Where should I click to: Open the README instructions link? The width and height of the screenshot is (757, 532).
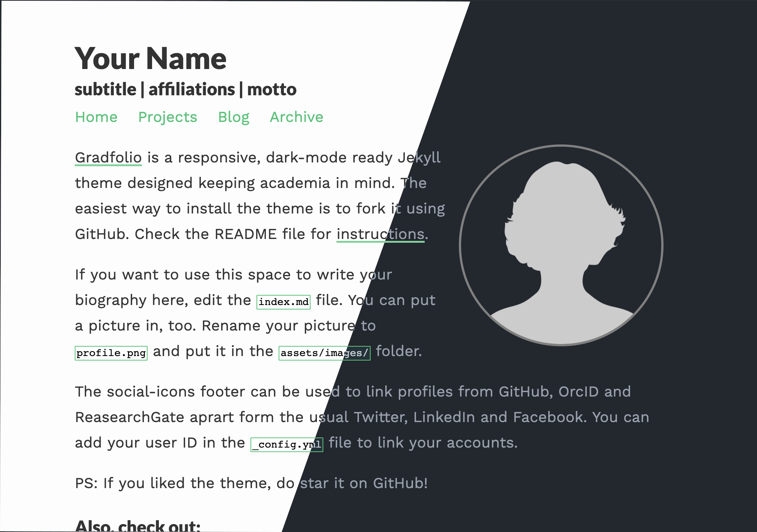380,234
